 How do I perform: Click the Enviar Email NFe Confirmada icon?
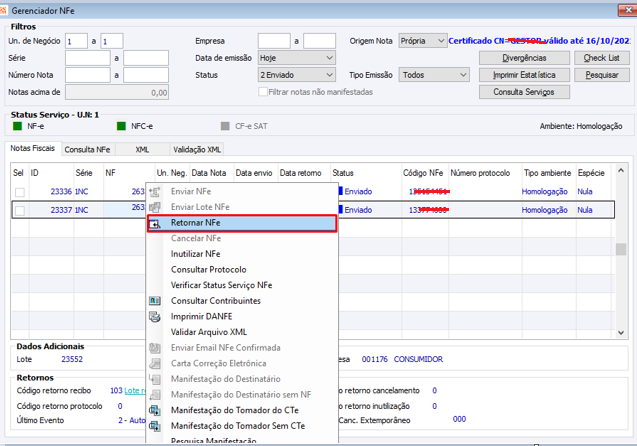tap(155, 348)
